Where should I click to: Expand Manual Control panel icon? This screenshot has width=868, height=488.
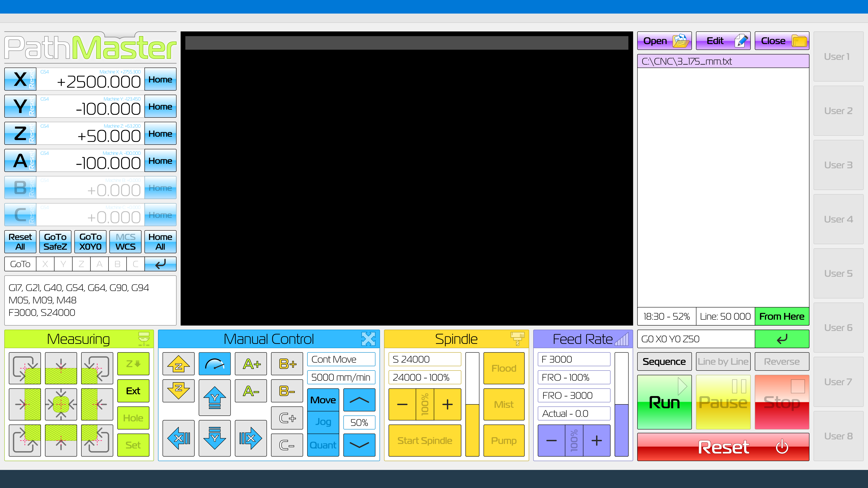click(x=368, y=339)
